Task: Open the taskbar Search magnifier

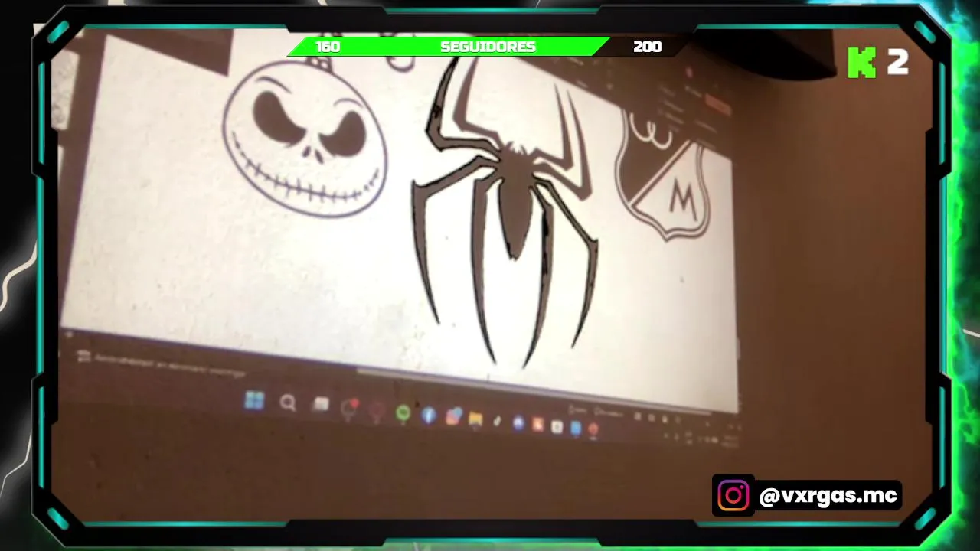Action: 288,403
